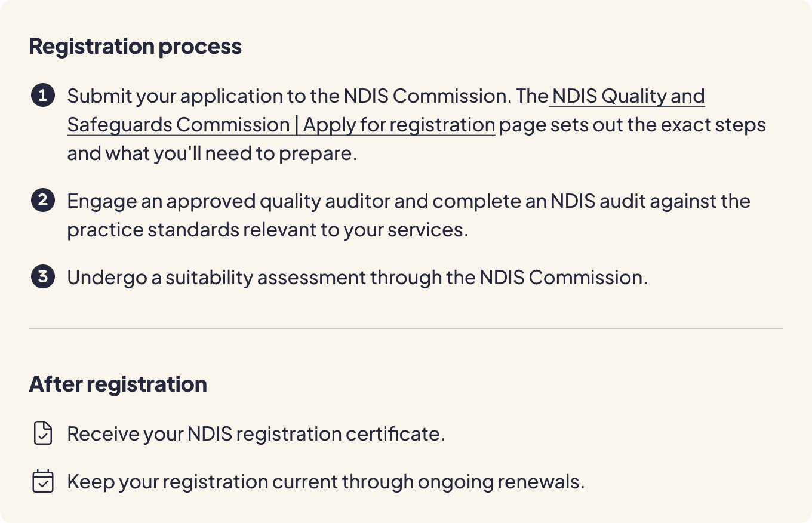Viewport: 812px width, 523px height.
Task: Select the 'Registration process' heading
Action: click(x=136, y=46)
